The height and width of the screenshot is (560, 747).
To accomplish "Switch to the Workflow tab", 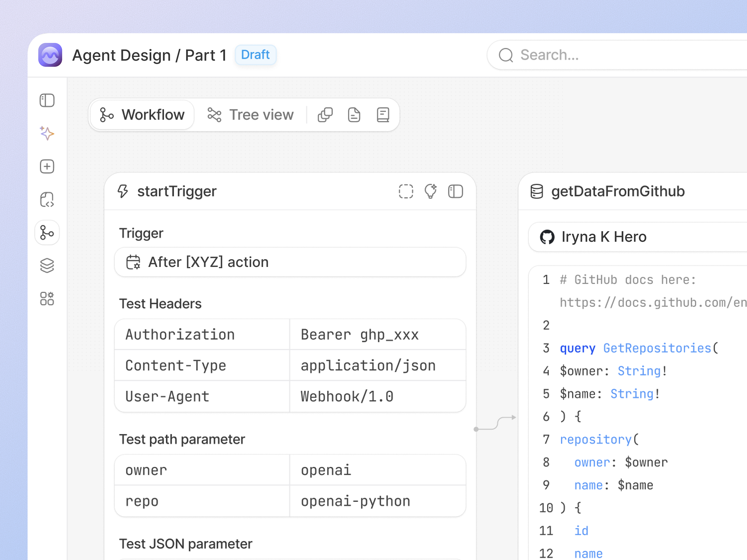I will click(142, 114).
